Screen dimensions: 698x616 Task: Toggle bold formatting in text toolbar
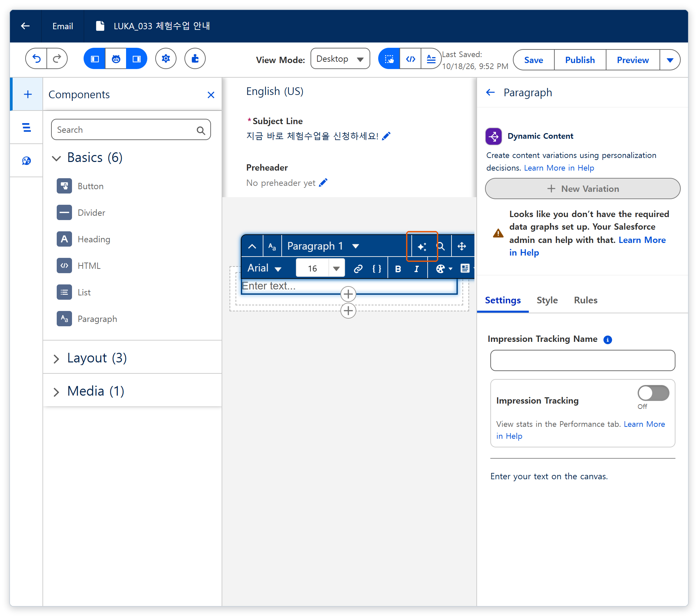click(x=398, y=269)
